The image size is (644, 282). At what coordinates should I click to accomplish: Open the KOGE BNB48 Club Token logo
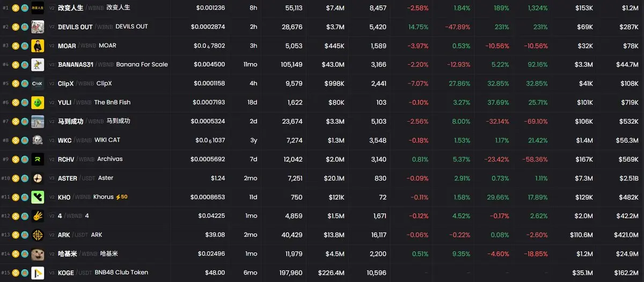pos(38,272)
